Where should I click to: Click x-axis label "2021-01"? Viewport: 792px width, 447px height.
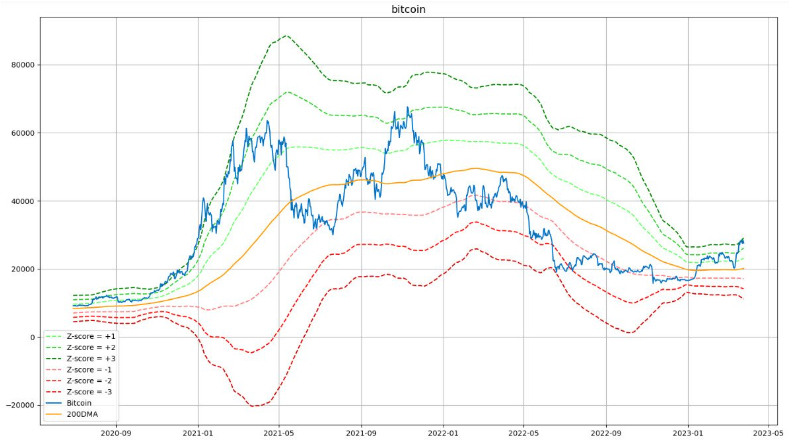(x=198, y=433)
